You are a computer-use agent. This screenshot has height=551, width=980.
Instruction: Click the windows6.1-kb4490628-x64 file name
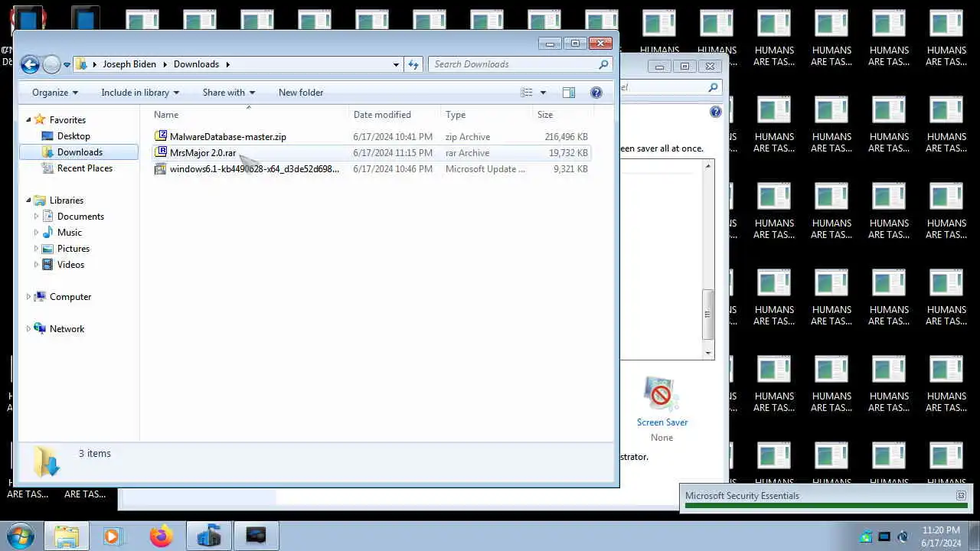pyautogui.click(x=254, y=169)
